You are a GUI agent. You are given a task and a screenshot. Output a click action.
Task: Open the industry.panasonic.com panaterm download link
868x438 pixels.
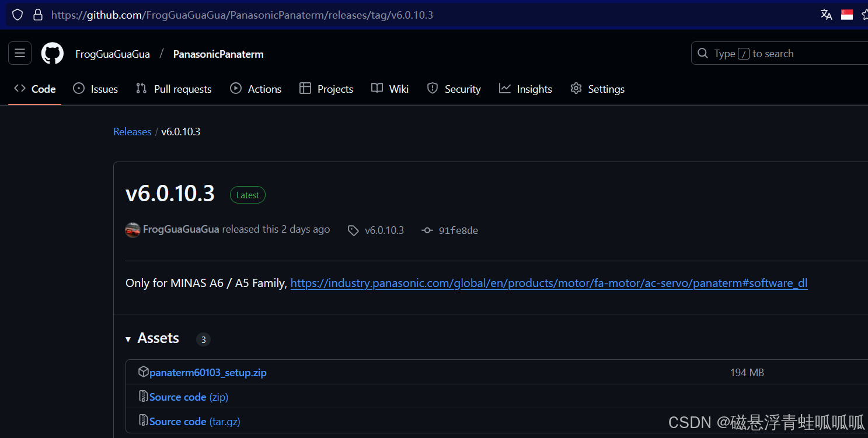549,283
